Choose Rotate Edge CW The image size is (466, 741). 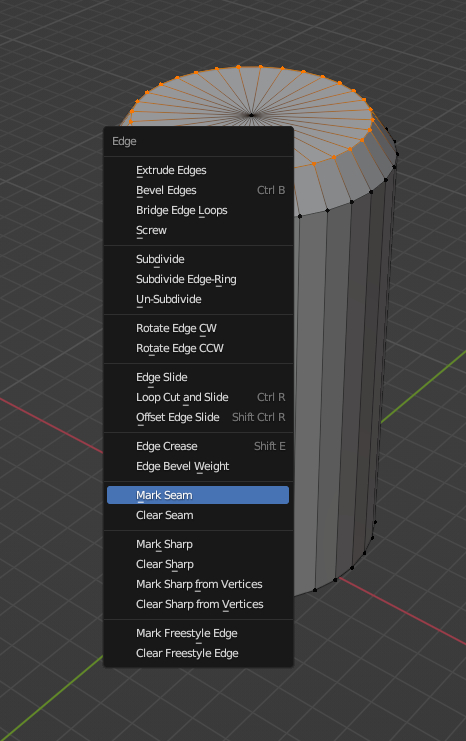(x=198, y=328)
